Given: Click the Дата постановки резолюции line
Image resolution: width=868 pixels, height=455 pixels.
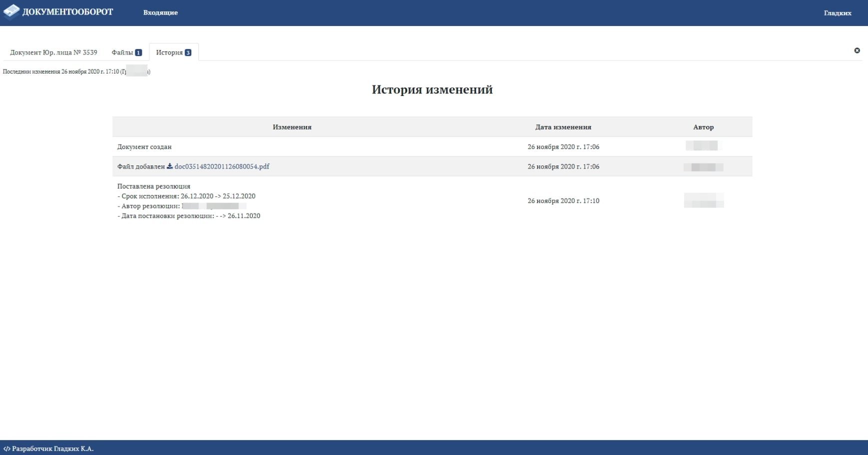Looking at the screenshot, I should tap(189, 216).
